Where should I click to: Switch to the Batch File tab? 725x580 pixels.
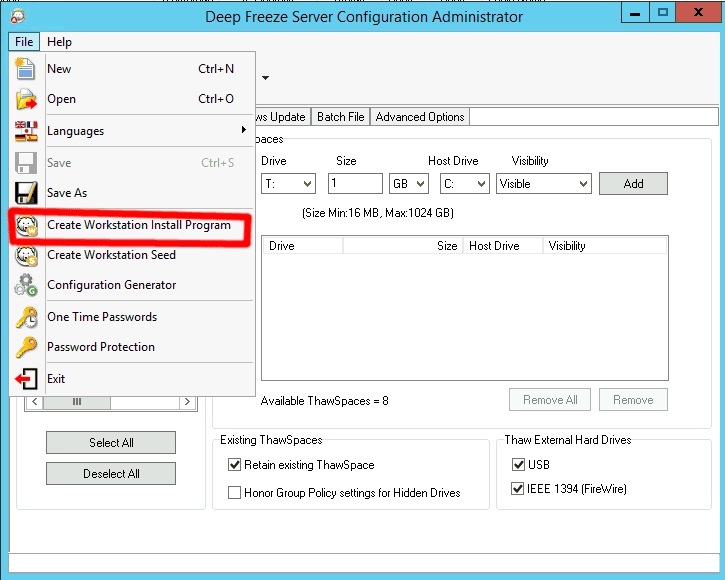pos(340,117)
